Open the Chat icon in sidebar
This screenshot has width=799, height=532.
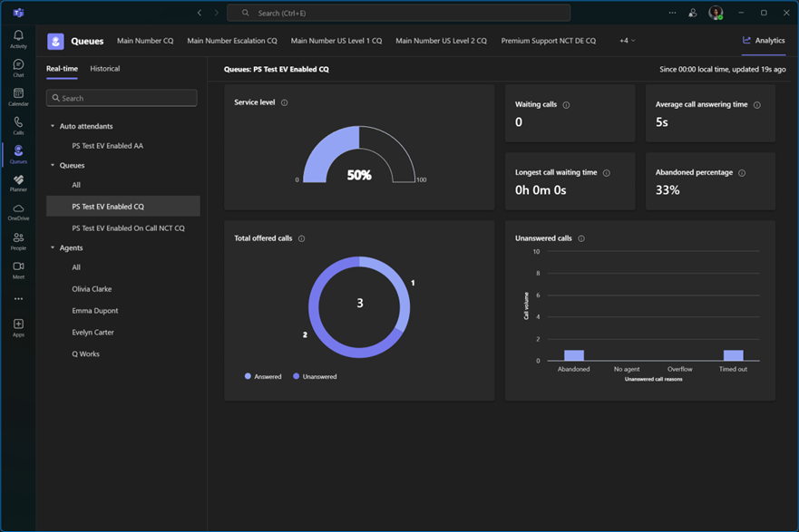click(18, 67)
